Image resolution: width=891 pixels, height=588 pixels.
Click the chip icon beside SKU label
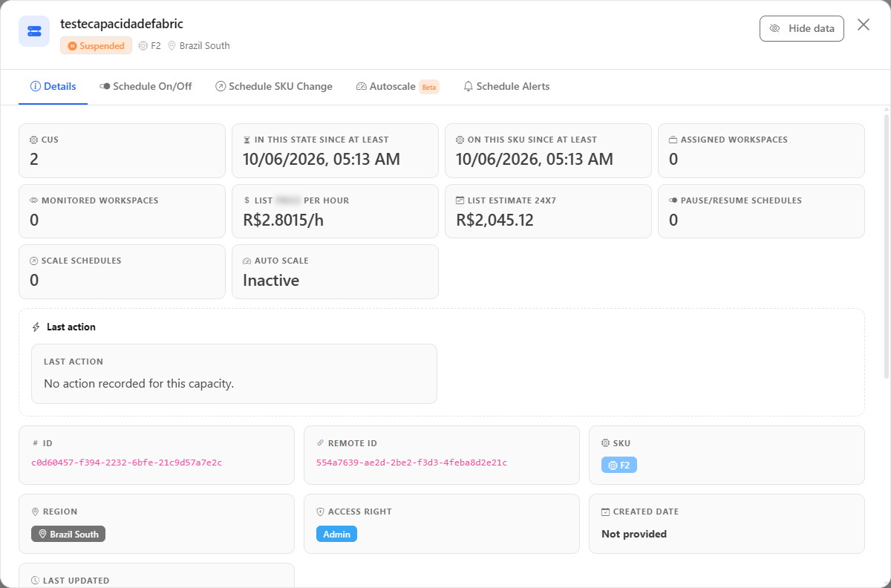tap(605, 443)
